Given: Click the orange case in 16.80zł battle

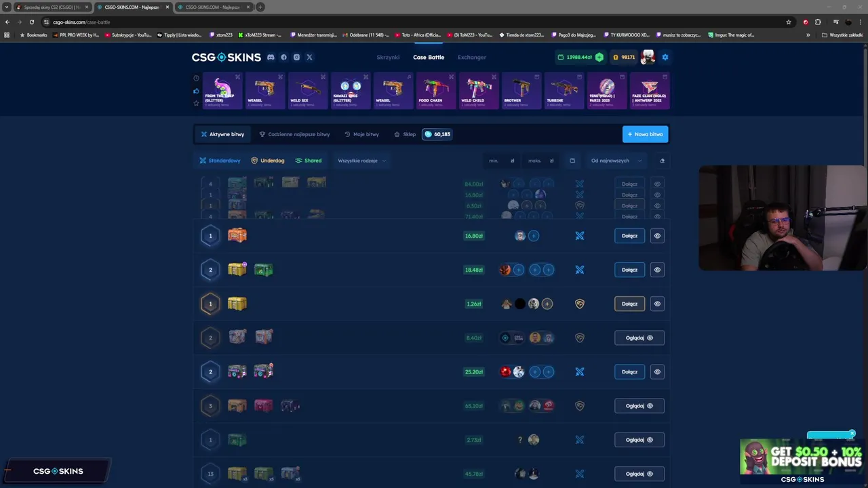Looking at the screenshot, I should click(x=237, y=235).
